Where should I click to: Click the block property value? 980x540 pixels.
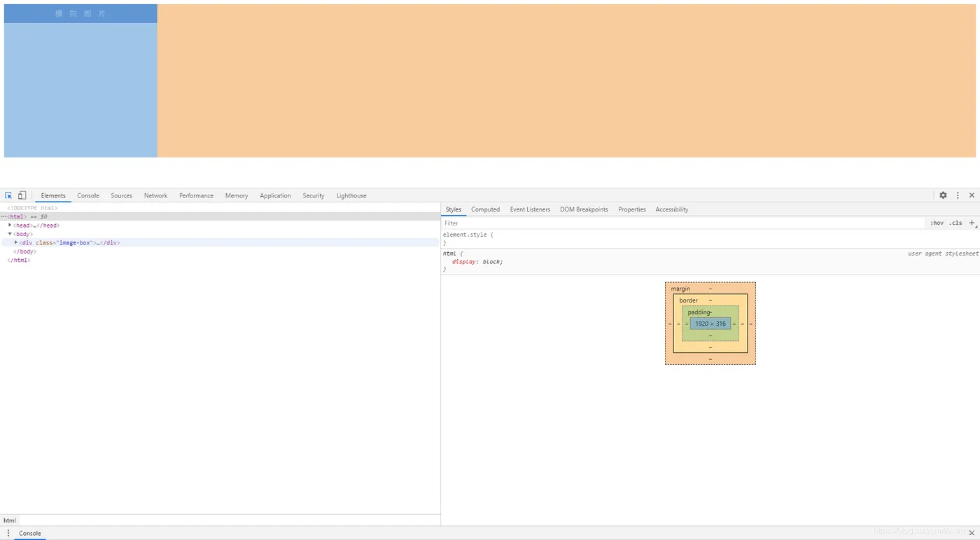pos(491,261)
